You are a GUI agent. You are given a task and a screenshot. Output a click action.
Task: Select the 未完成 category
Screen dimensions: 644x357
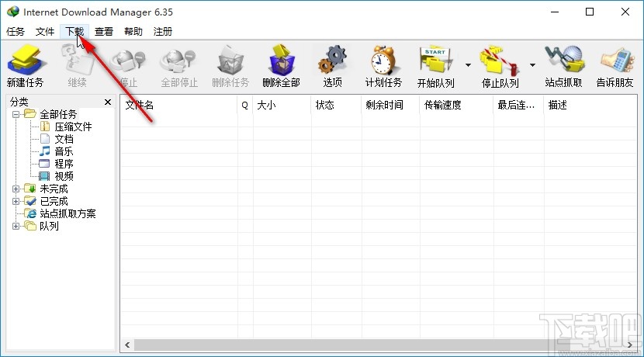pyautogui.click(x=54, y=189)
